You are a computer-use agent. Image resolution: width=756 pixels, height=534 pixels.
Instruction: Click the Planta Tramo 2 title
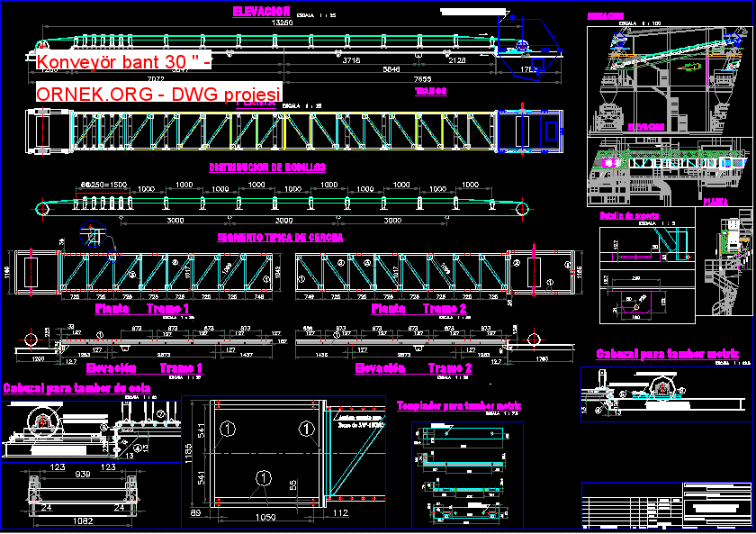pyautogui.click(x=418, y=309)
